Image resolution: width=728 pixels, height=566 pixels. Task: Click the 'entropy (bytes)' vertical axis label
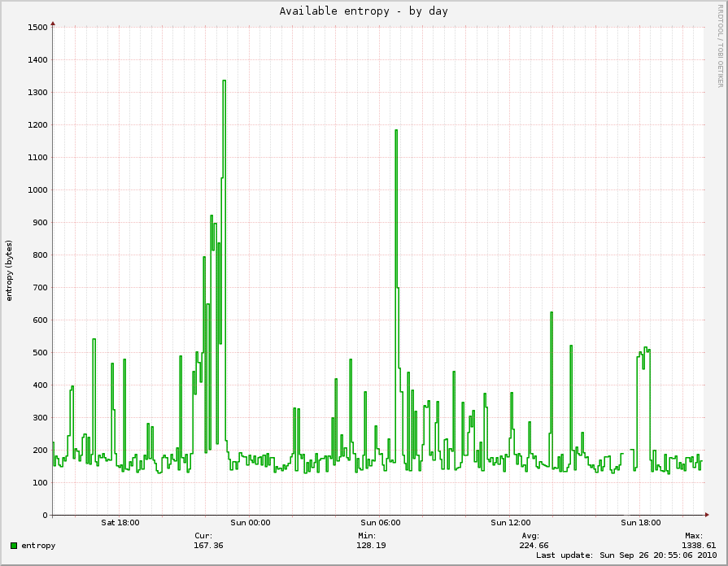(9, 271)
